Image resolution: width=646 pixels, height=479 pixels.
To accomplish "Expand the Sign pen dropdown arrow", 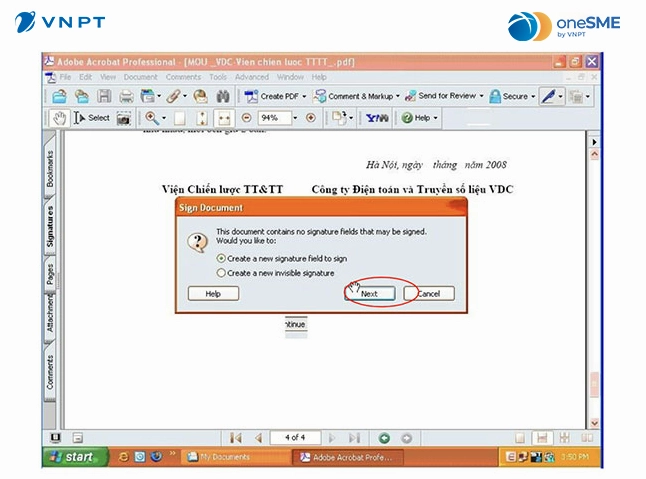I will [x=560, y=97].
